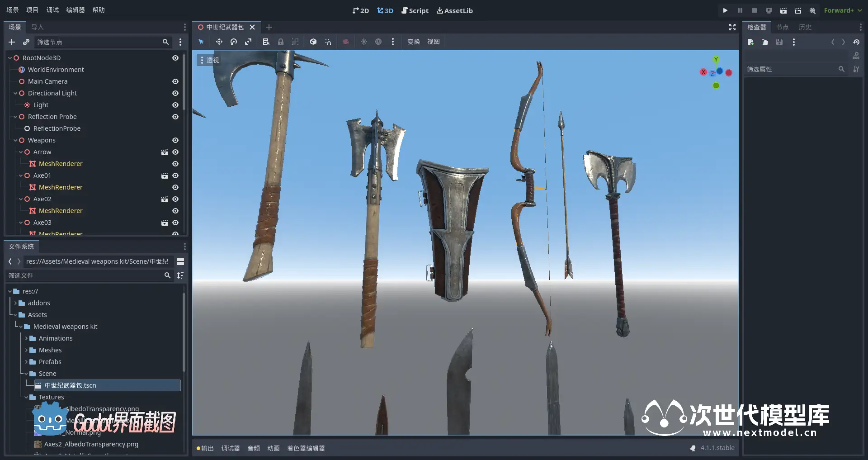
Task: Hide the Main Camera node
Action: (175, 81)
